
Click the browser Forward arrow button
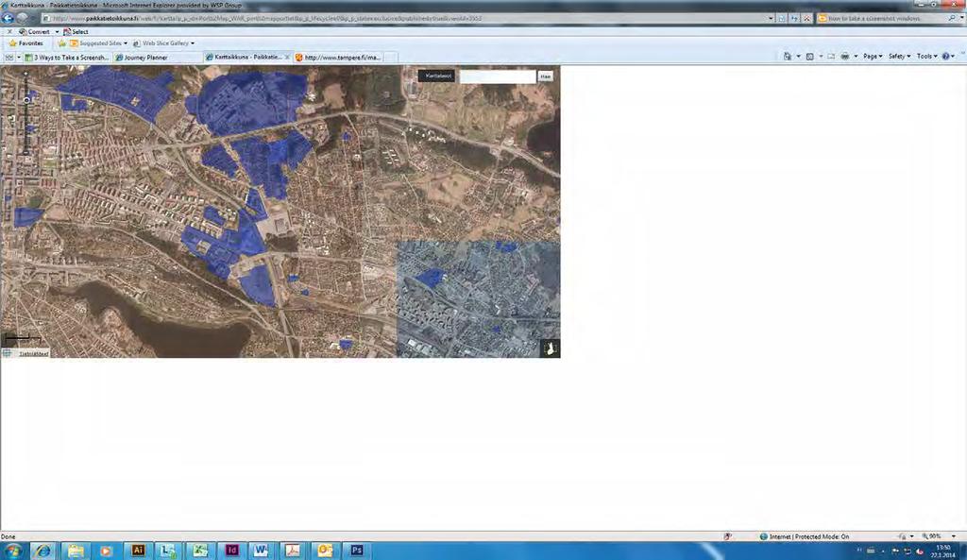(23, 18)
